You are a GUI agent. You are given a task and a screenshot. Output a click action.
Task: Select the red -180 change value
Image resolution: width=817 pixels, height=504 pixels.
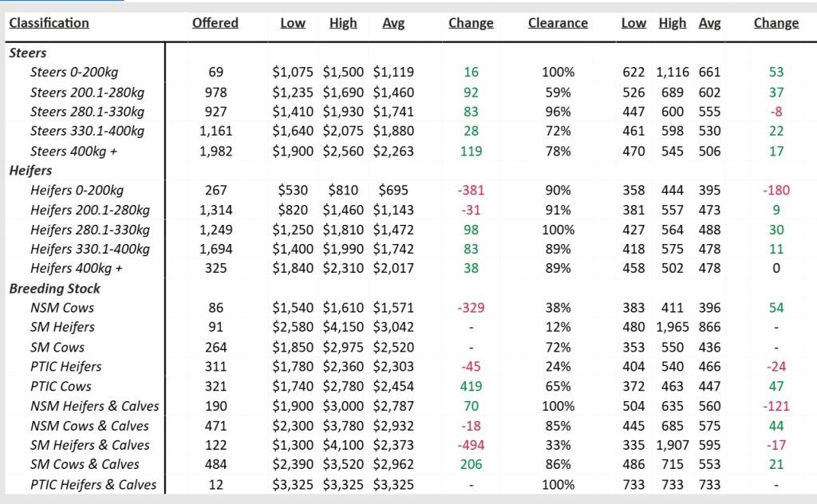click(x=776, y=191)
